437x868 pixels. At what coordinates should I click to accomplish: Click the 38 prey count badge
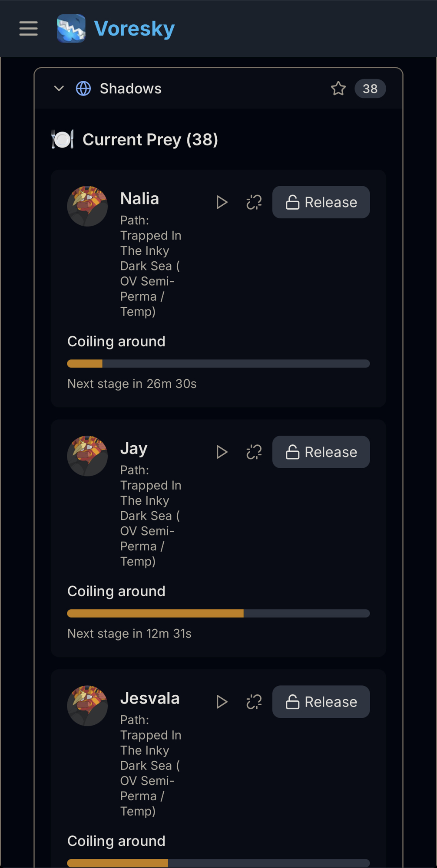coord(370,89)
